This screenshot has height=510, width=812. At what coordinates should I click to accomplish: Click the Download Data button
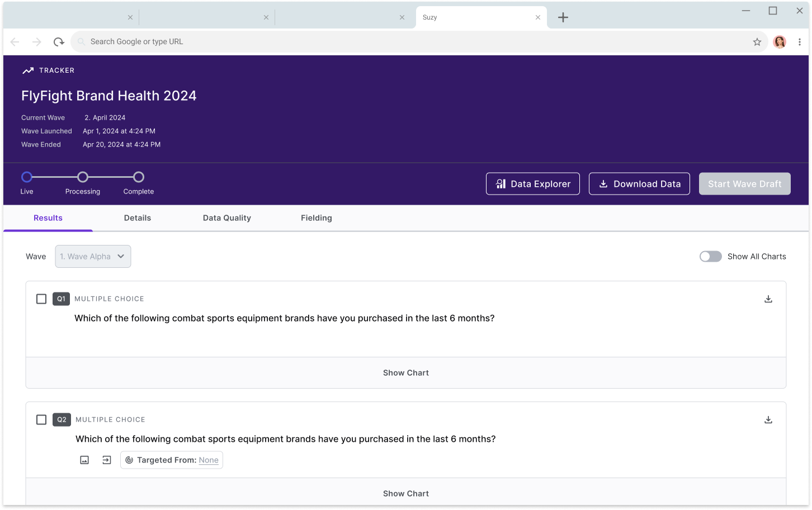coord(639,184)
